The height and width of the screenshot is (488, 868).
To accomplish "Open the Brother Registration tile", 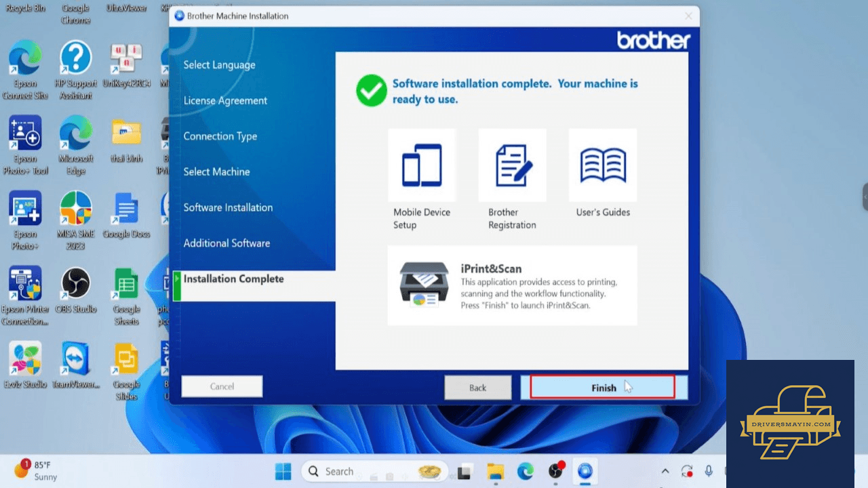I will click(x=512, y=166).
